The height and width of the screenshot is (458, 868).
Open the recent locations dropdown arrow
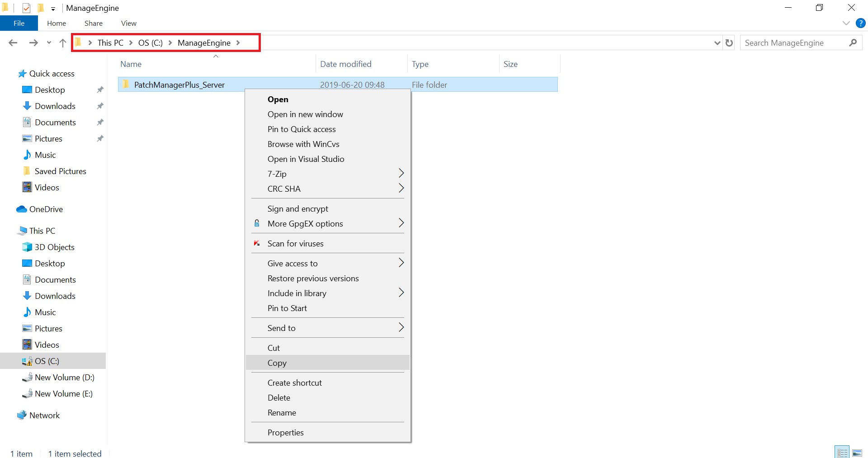tap(49, 43)
